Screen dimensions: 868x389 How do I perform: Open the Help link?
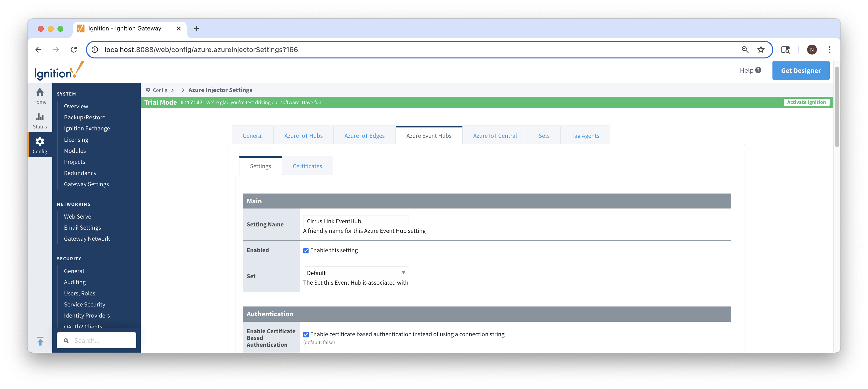[x=750, y=70]
